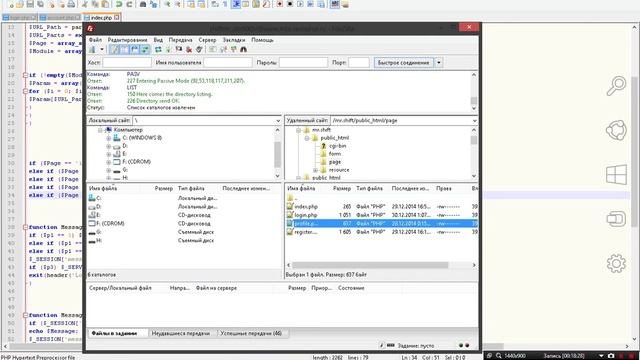Toggle message log display in FileZilla toolbar
The height and width of the screenshot is (360, 640).
coord(114,49)
